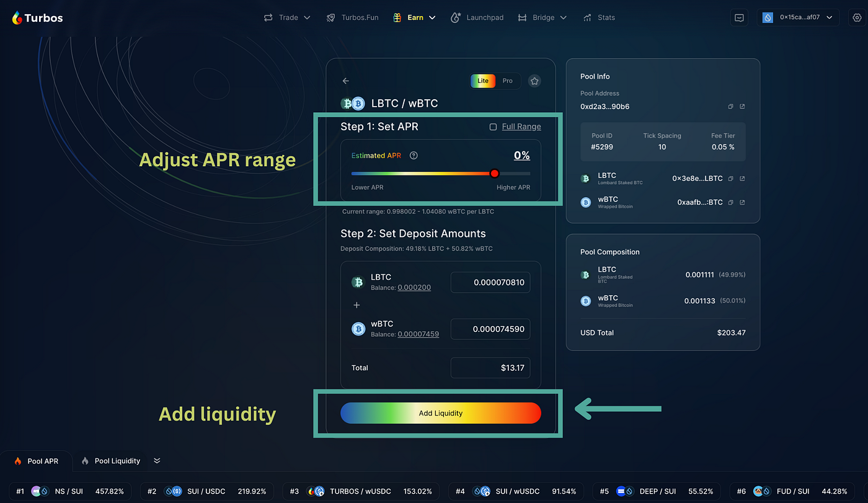Screen dimensions: 868x503
Task: Switch to Pro mode
Action: [x=508, y=81]
